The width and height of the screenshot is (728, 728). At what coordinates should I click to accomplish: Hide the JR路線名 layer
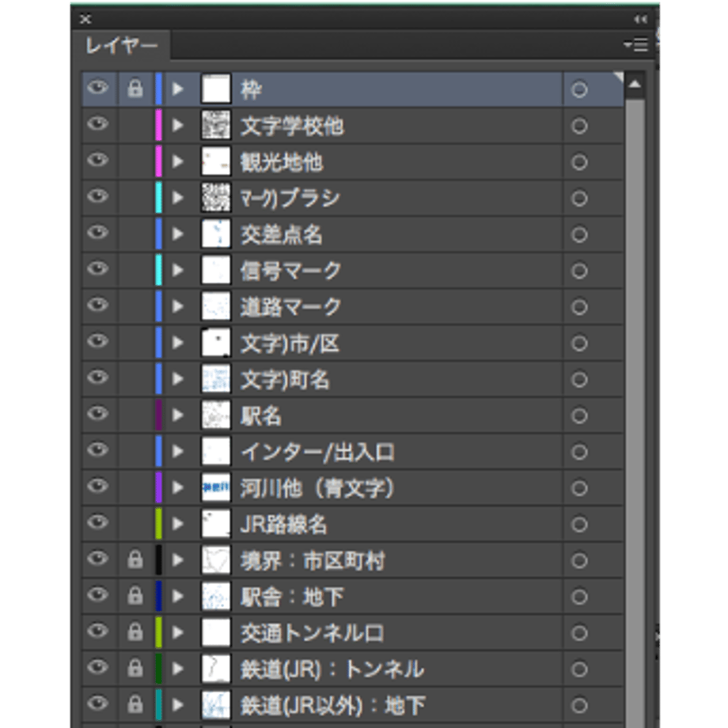(x=98, y=521)
